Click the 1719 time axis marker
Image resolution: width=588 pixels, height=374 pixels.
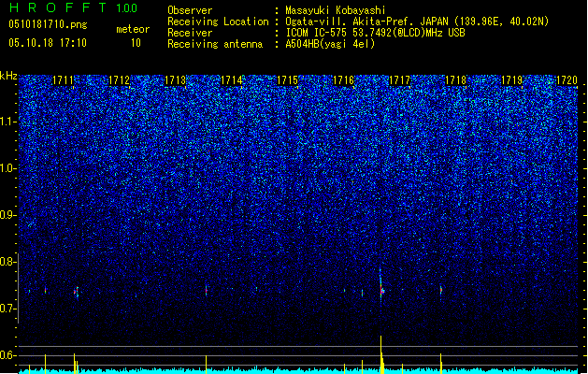(512, 80)
